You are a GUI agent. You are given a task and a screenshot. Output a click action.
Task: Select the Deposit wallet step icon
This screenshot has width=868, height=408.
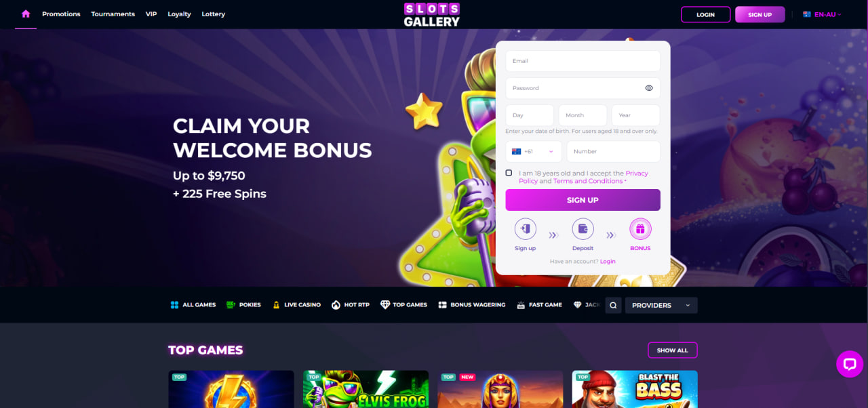click(583, 229)
